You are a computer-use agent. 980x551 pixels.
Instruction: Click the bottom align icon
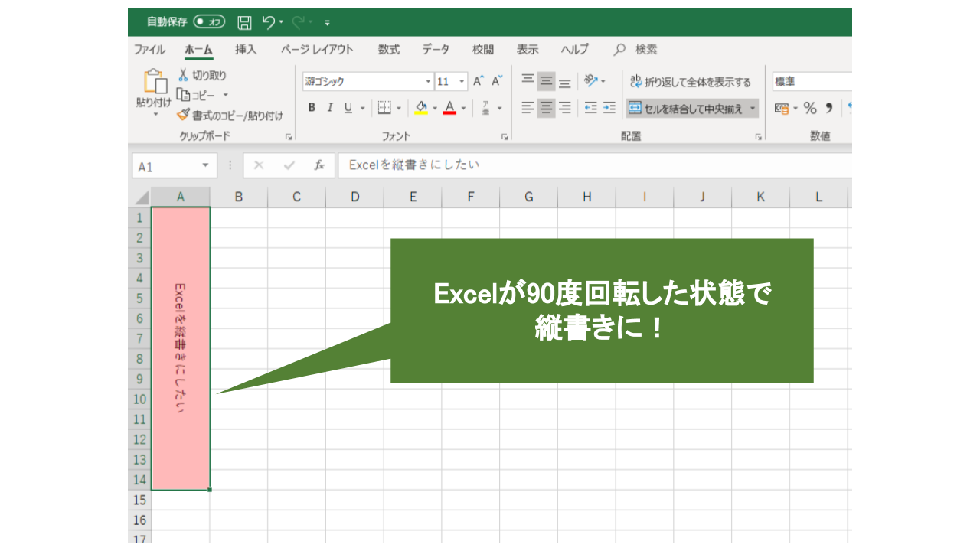564,83
